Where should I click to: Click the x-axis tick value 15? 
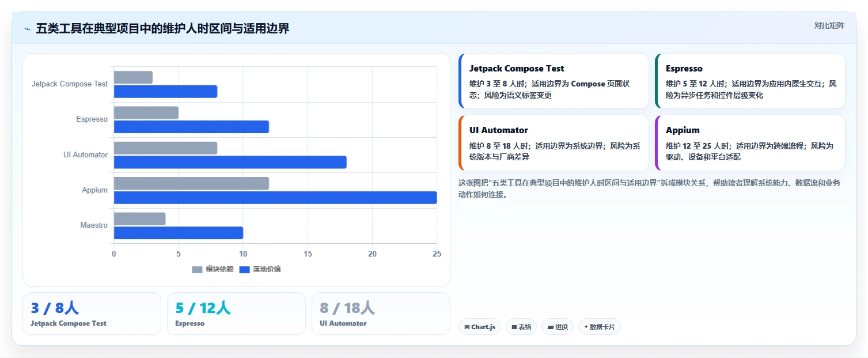coord(308,254)
